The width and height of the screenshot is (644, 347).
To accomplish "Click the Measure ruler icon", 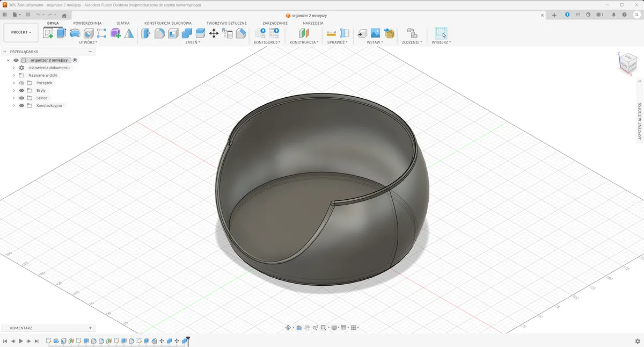I will tap(331, 33).
